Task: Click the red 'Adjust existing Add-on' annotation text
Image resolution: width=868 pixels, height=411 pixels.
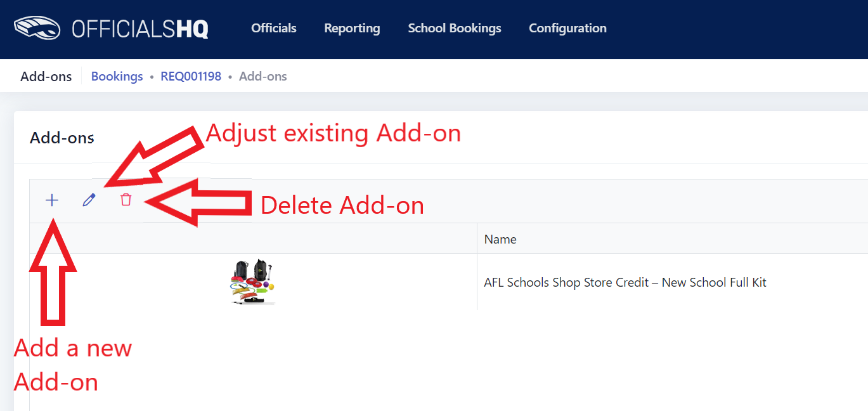Action: pyautogui.click(x=334, y=133)
